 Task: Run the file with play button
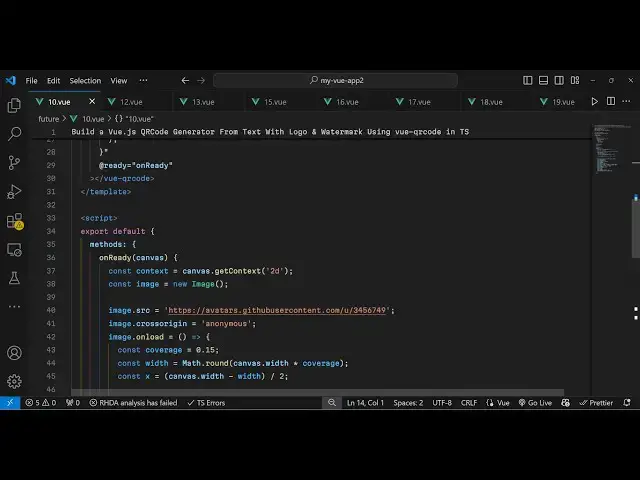point(594,101)
